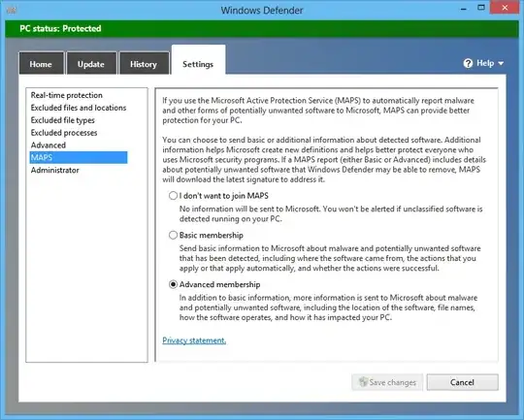Select the MAPS settings entry
Image resolution: width=524 pixels, height=420 pixels.
click(x=79, y=157)
